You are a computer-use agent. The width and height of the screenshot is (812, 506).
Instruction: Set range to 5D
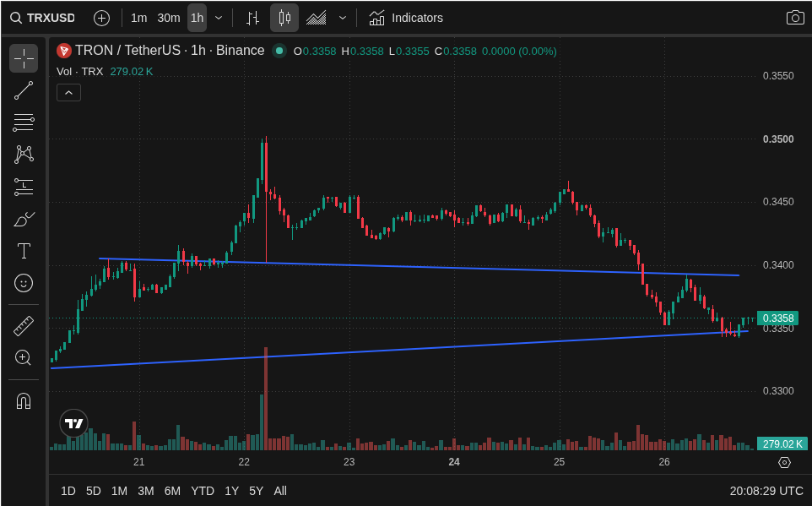pos(93,491)
